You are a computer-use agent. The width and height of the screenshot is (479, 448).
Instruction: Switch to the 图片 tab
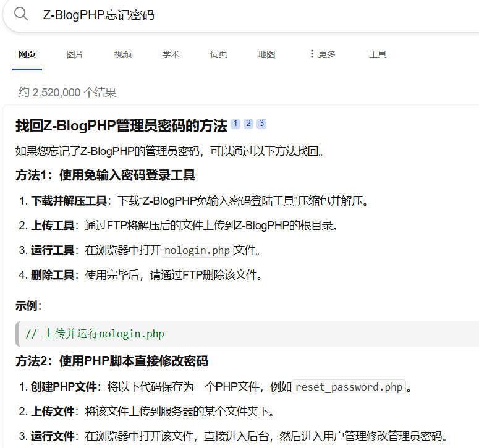pos(75,54)
